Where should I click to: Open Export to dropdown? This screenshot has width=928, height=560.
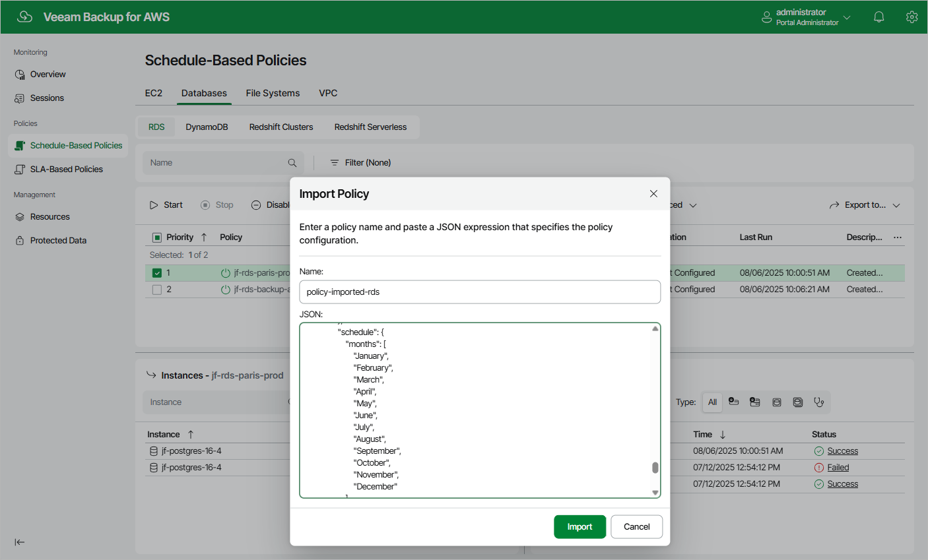[865, 205]
